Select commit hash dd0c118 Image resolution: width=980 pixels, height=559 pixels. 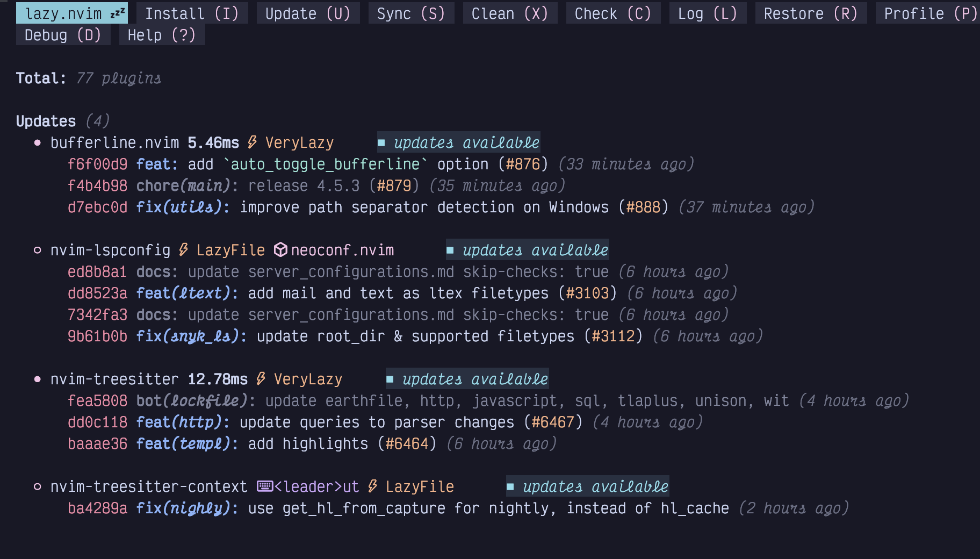pyautogui.click(x=98, y=422)
